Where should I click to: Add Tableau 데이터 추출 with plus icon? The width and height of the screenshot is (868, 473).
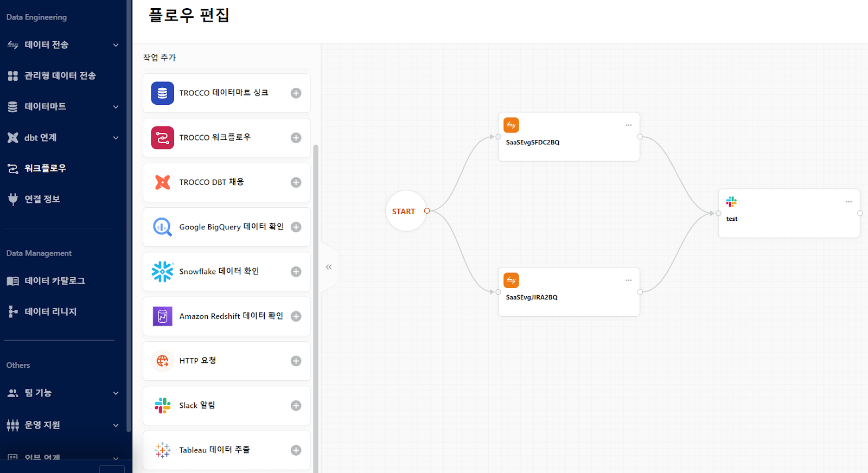(296, 450)
